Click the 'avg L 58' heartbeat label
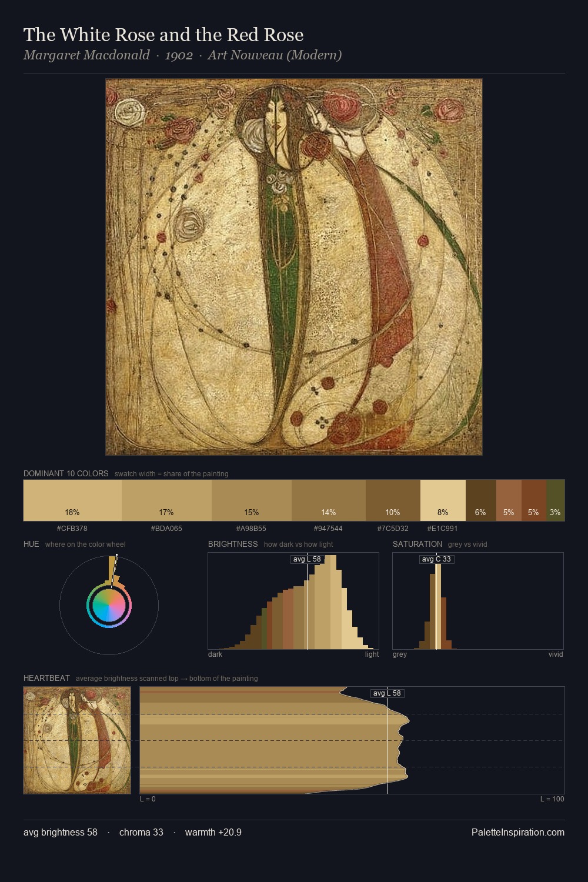Screen dimensions: 588x882 (387, 693)
